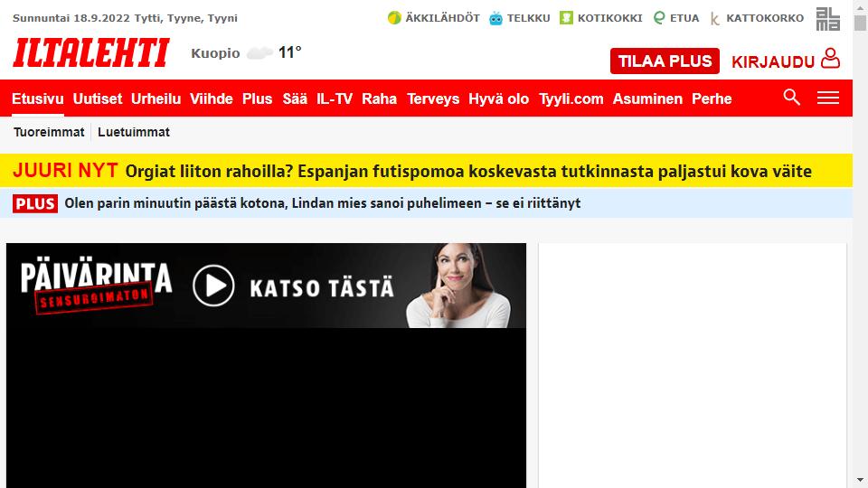Click the TILAA PLUS button
868x488 pixels.
665,61
